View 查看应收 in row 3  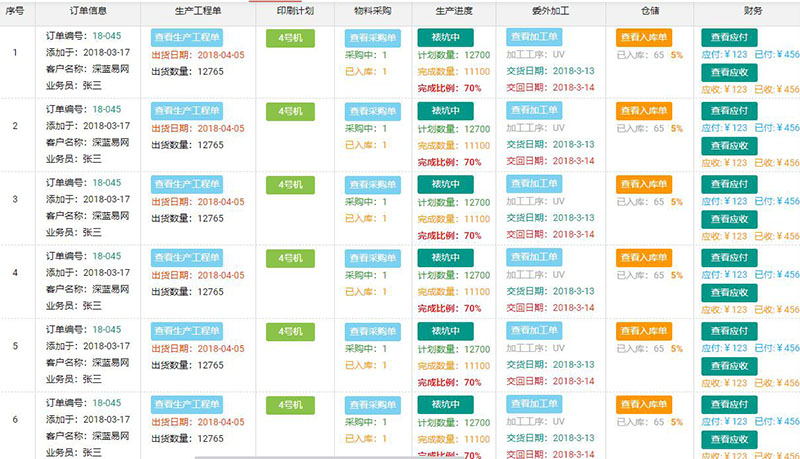coord(729,219)
